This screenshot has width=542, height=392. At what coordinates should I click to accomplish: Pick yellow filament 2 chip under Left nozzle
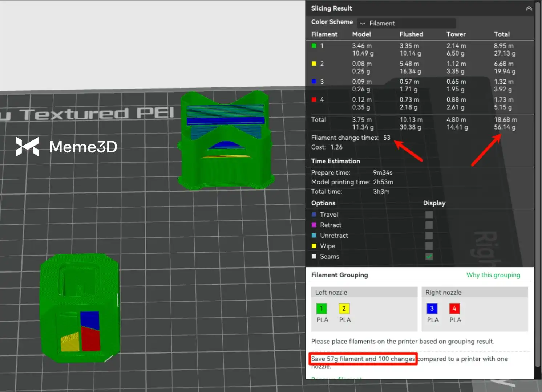pyautogui.click(x=344, y=309)
